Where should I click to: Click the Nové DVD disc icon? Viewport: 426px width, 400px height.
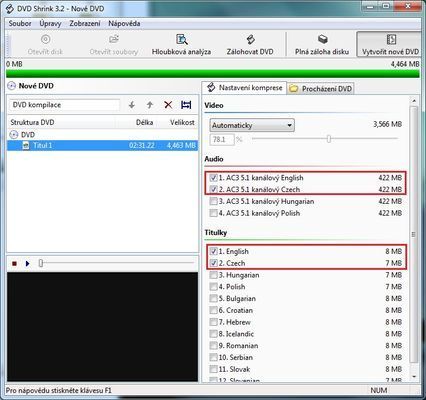tap(11, 86)
